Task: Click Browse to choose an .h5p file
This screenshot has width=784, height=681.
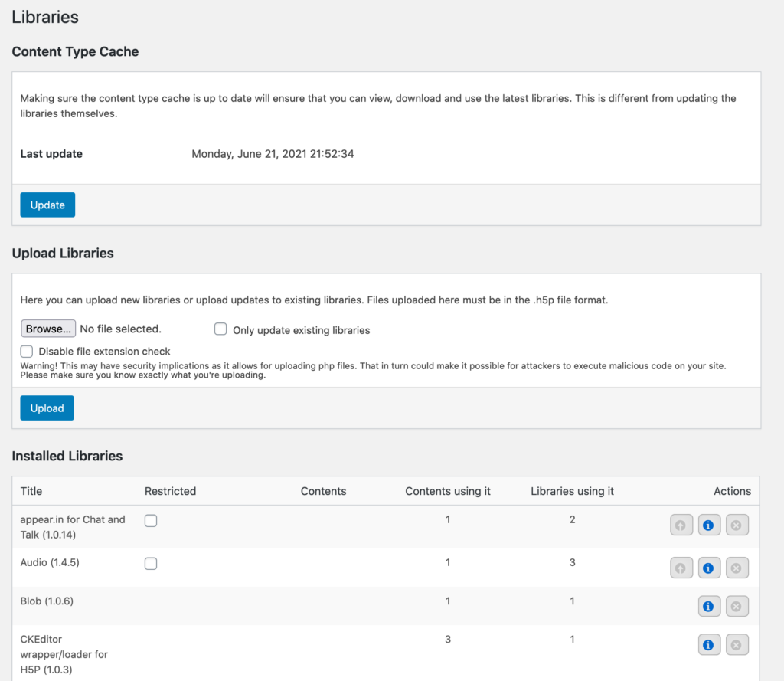Action: (47, 329)
